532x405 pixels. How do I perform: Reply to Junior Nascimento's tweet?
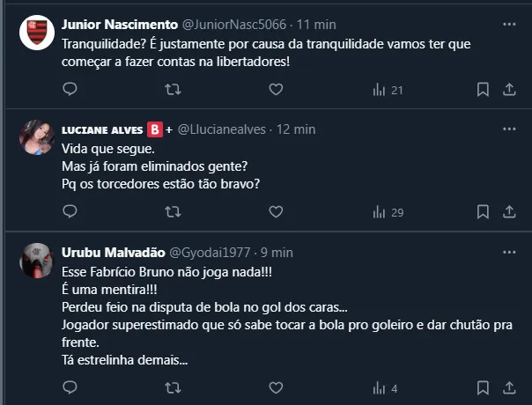point(70,89)
